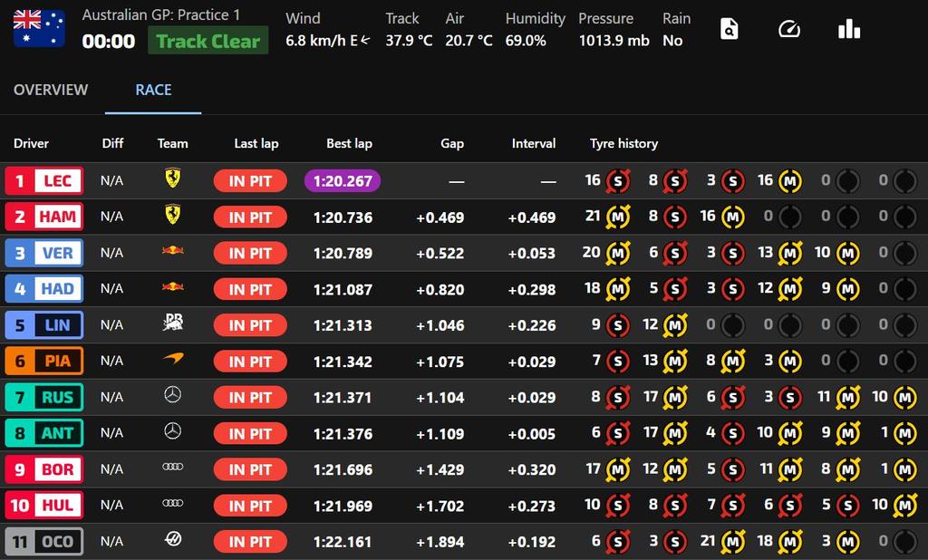This screenshot has width=928, height=560.
Task: Click the 11-lap medium tyre in RUS row
Action: 847,398
